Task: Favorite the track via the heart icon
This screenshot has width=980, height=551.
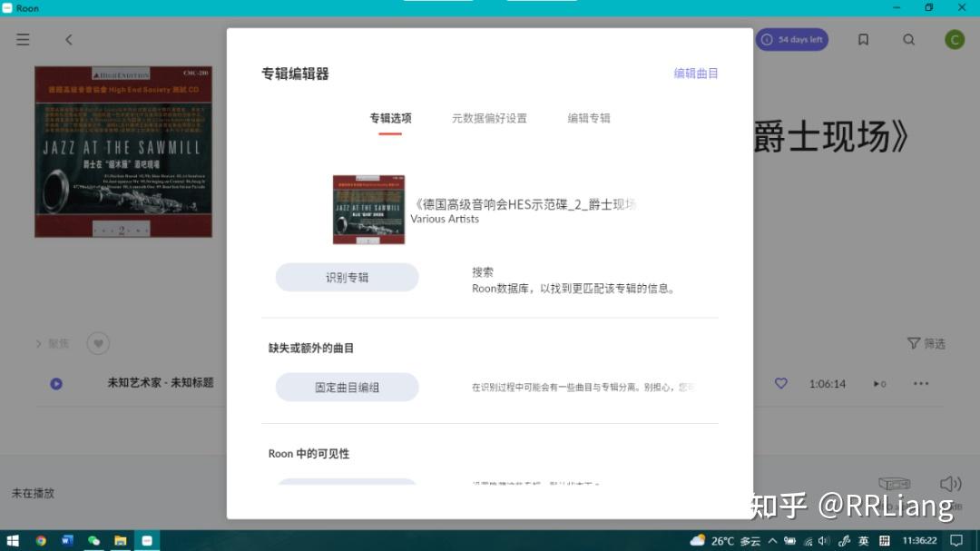Action: click(780, 383)
